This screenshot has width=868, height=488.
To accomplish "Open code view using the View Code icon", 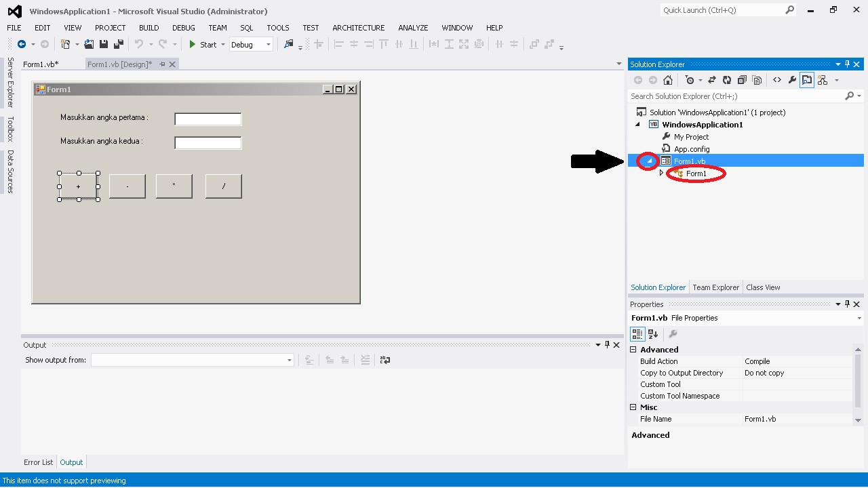I will tap(776, 79).
